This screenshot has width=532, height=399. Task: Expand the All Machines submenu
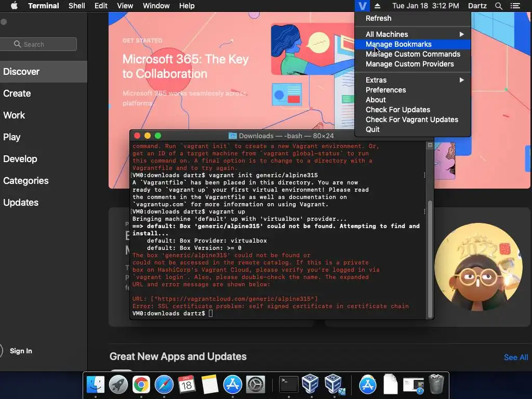[413, 34]
